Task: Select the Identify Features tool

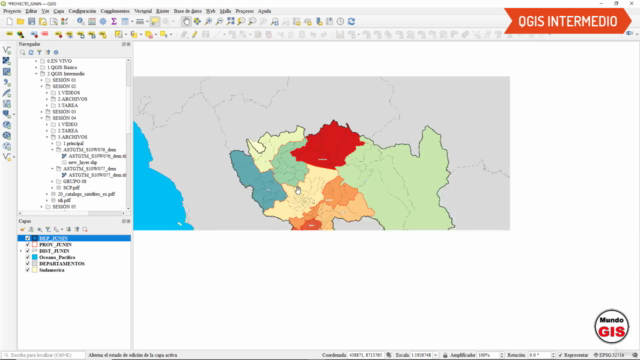Action: (81, 21)
